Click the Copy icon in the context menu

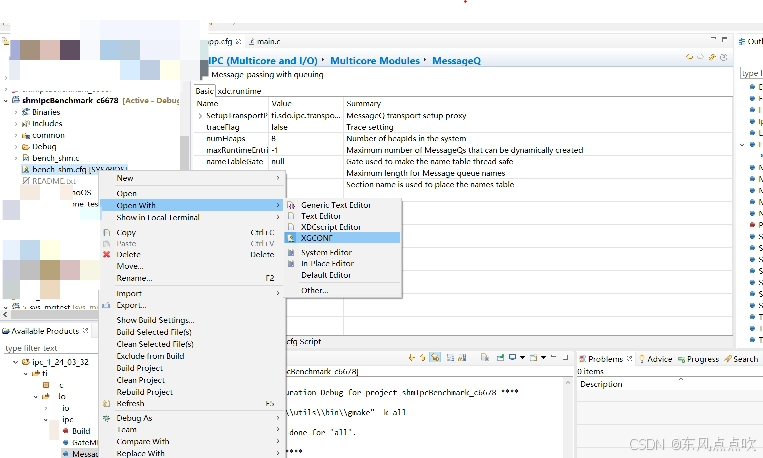coord(107,233)
